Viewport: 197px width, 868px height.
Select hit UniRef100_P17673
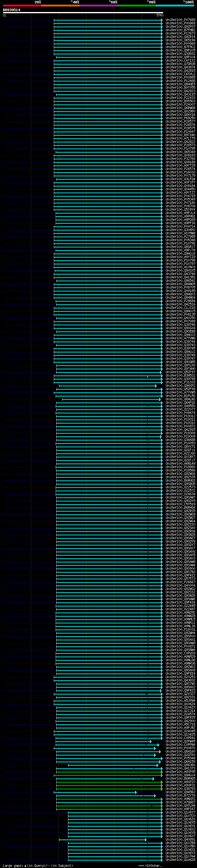point(180,33)
